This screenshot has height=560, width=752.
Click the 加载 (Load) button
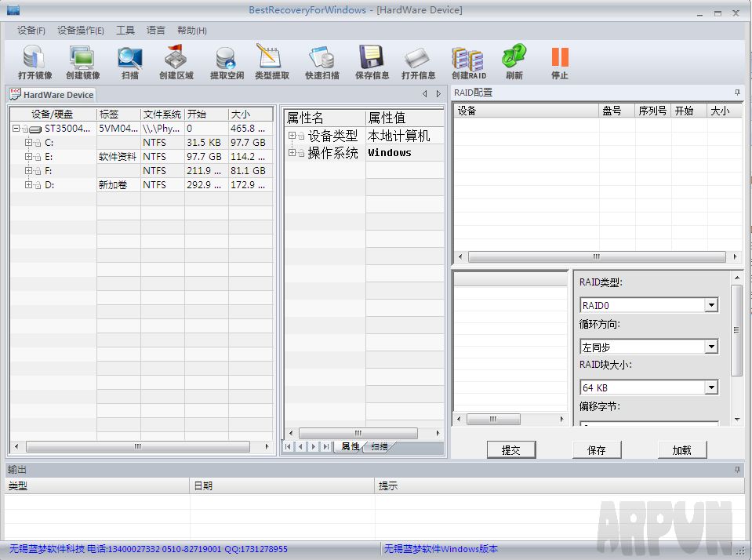(681, 450)
